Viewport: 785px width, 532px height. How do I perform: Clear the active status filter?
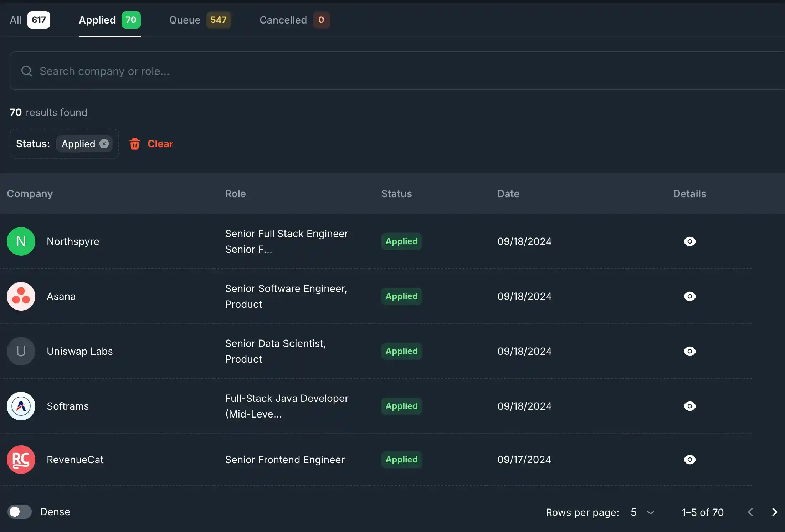click(x=160, y=144)
